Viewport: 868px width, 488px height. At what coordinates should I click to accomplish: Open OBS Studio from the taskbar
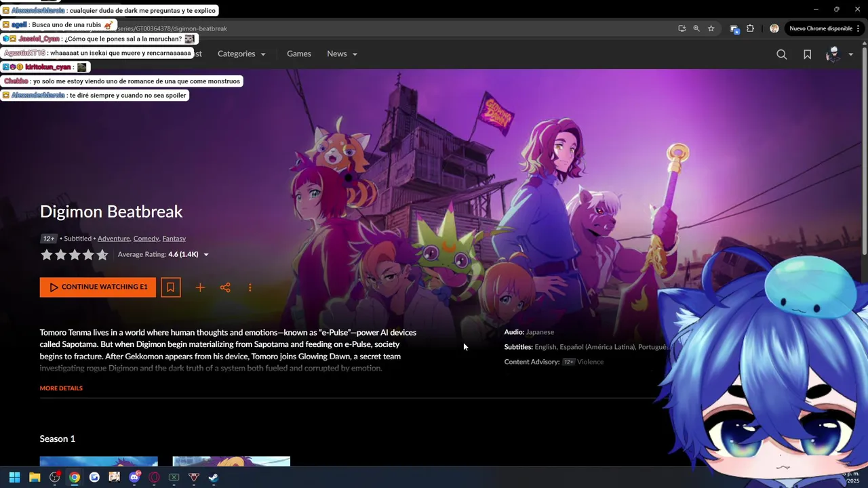[x=55, y=477]
